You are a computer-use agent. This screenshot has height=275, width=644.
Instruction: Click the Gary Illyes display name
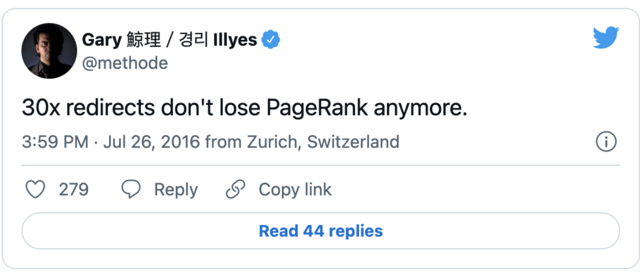(x=170, y=39)
